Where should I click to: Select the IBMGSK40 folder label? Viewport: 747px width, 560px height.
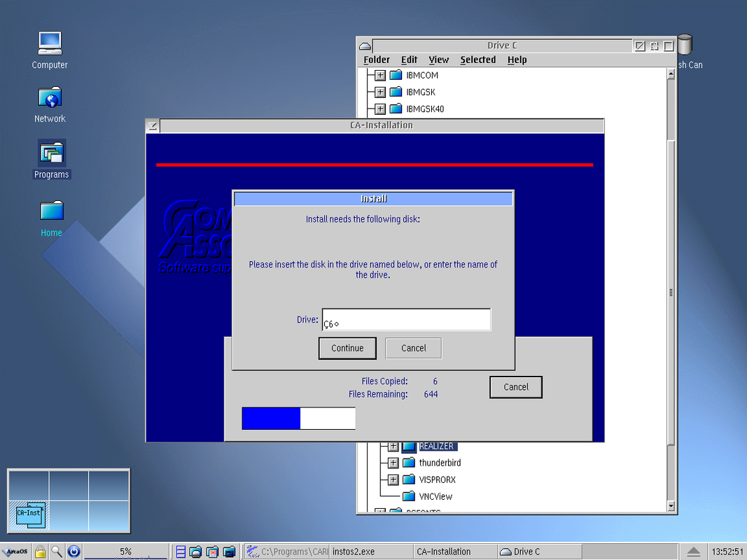tap(425, 108)
